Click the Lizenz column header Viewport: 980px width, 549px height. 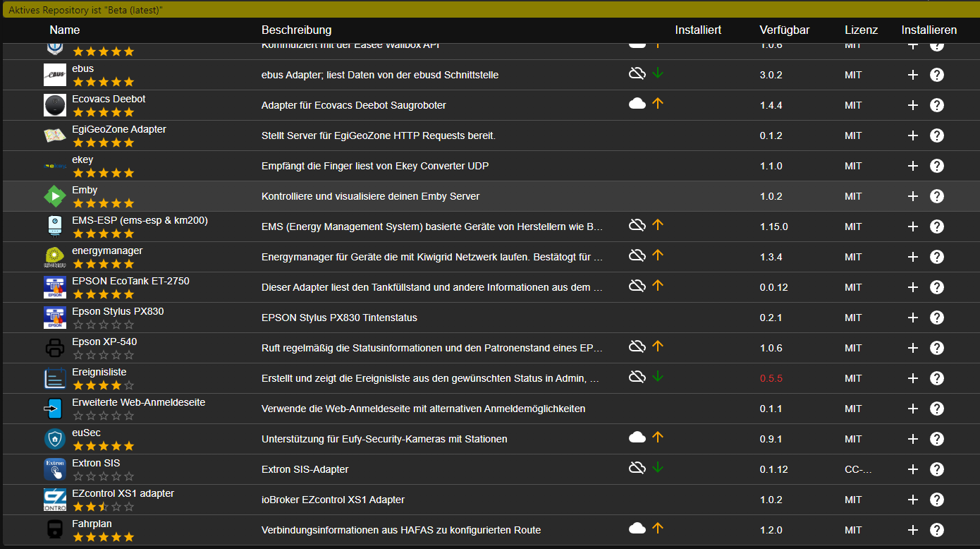pyautogui.click(x=862, y=30)
